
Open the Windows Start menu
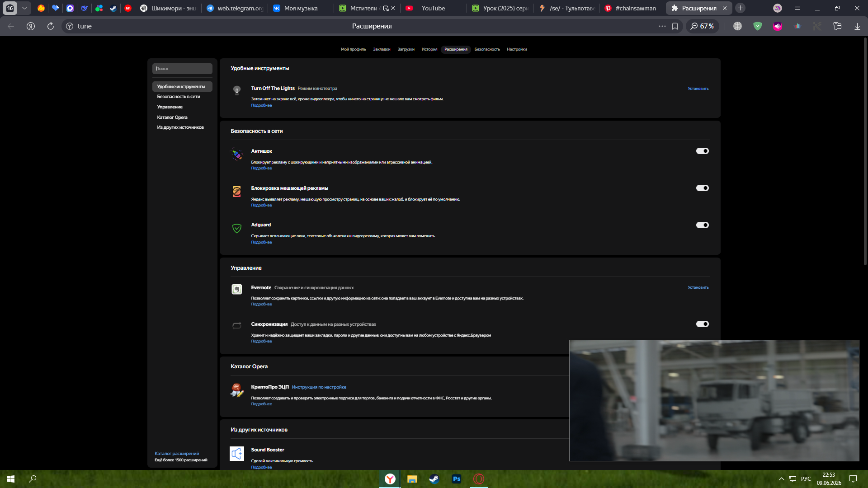[11, 479]
